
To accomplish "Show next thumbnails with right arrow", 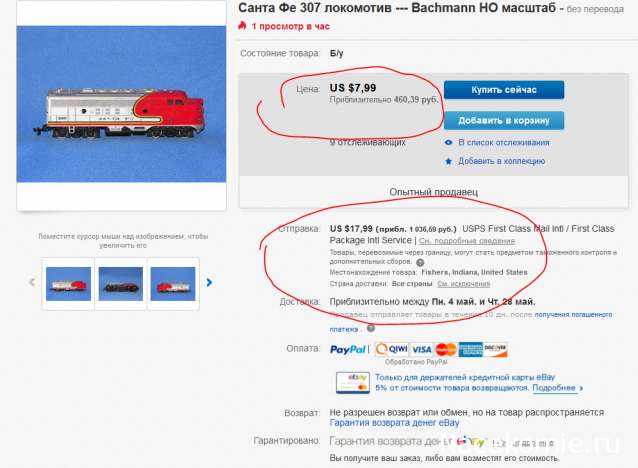I will tap(209, 282).
